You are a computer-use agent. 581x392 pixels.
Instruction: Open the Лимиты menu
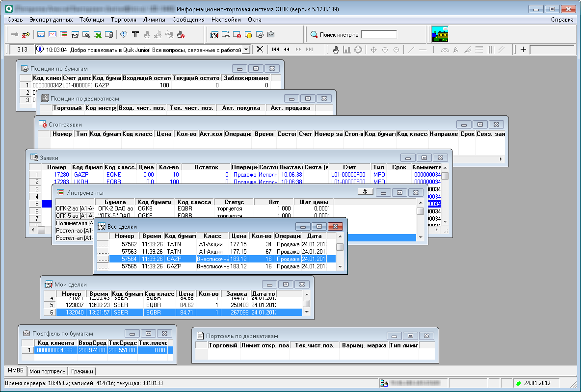tap(154, 20)
